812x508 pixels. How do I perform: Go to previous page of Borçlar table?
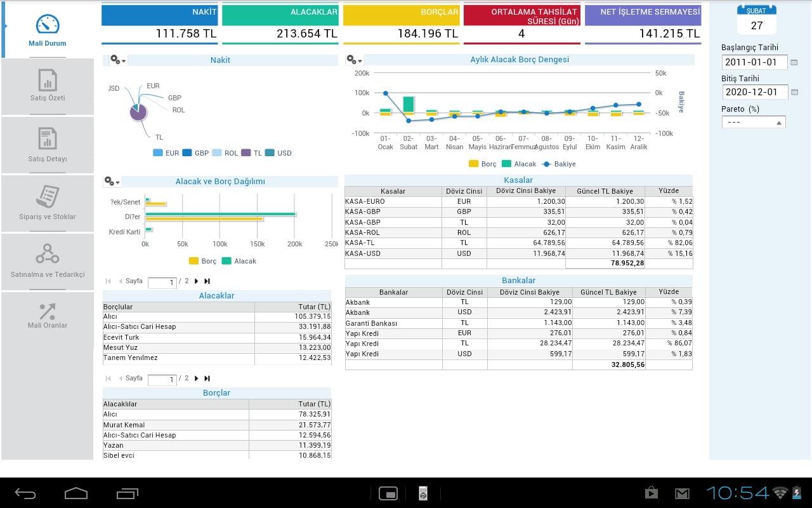121,378
